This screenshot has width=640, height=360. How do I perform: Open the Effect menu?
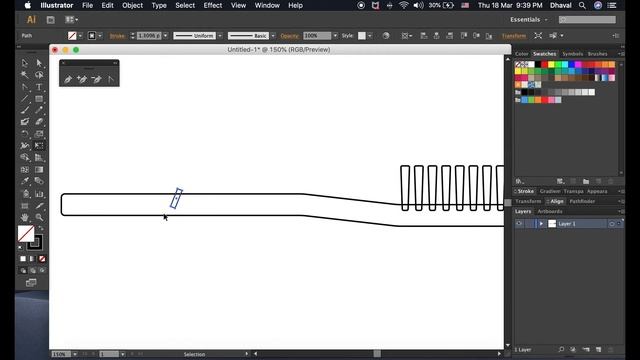(x=213, y=5)
